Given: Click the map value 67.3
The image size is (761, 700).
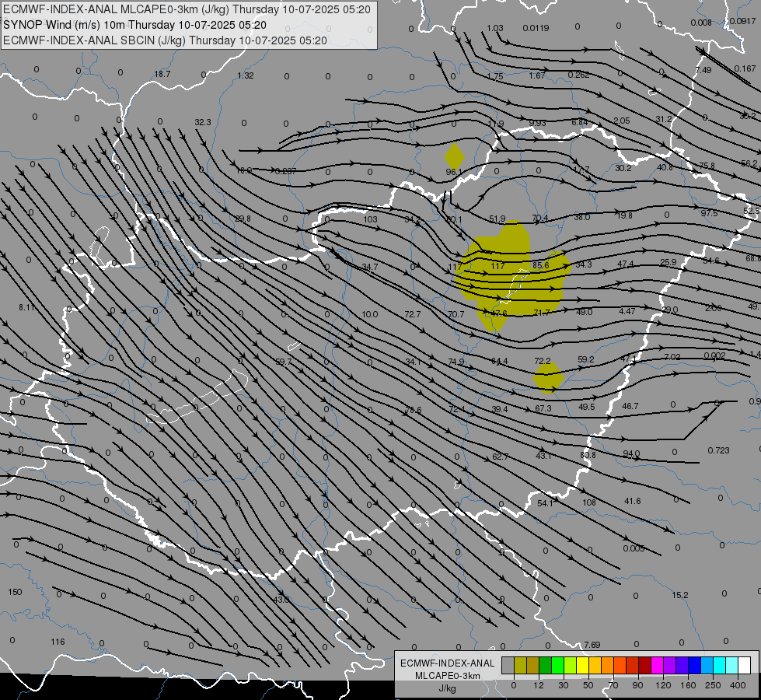Looking at the screenshot, I should [x=543, y=408].
